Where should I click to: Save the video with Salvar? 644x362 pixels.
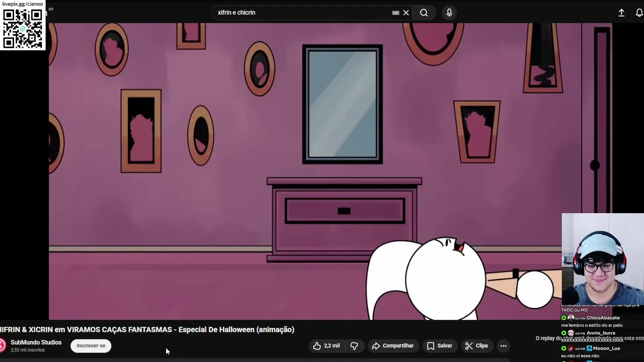point(439,346)
